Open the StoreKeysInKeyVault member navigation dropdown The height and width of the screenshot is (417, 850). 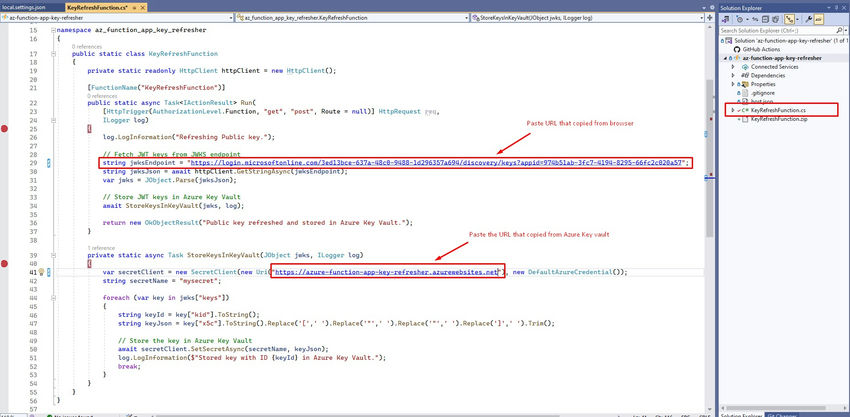[x=588, y=18]
